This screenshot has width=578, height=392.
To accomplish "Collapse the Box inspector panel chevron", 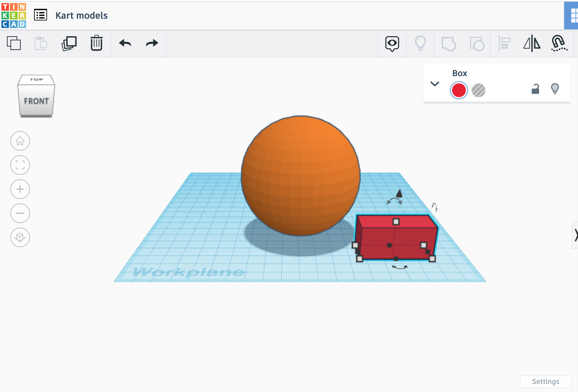I will 435,84.
